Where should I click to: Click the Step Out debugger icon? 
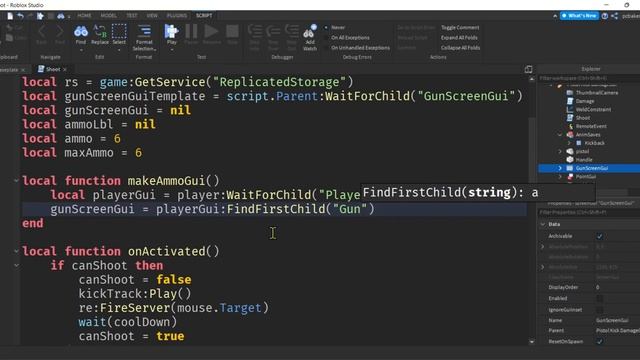[x=291, y=32]
